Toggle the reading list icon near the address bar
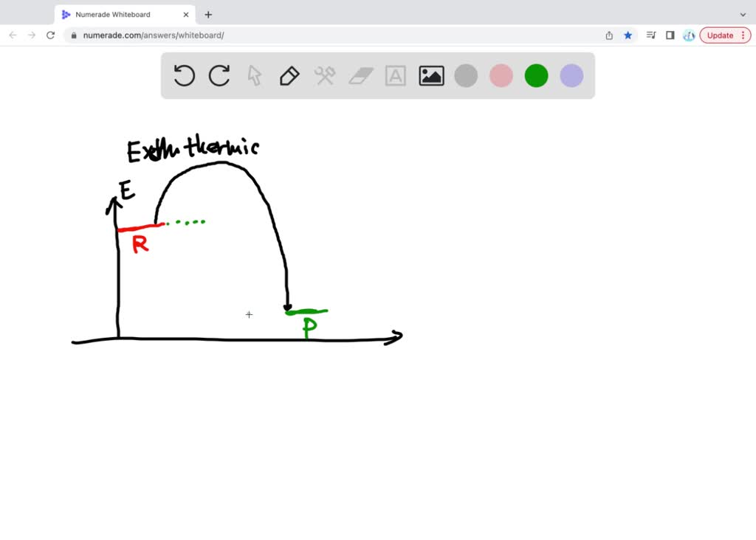The image size is (756, 540). tap(650, 35)
